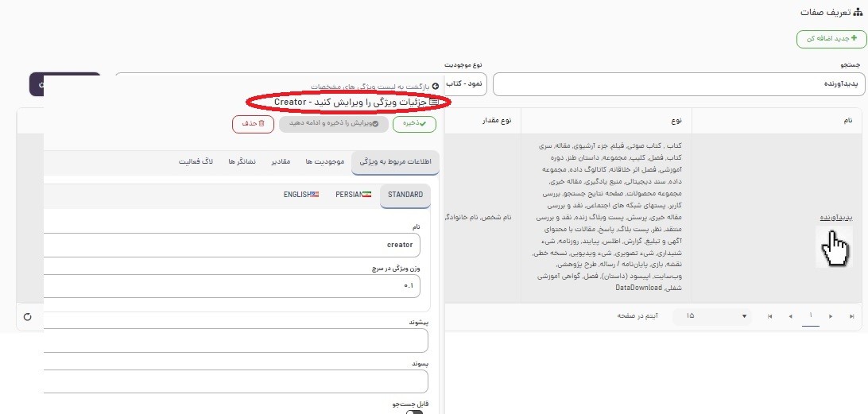Toggle the قابل جست‌جو switch

pyautogui.click(x=414, y=411)
